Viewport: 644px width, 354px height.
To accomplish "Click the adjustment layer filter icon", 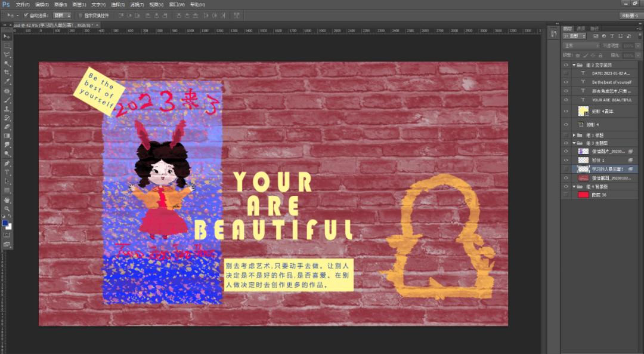I will [x=603, y=36].
